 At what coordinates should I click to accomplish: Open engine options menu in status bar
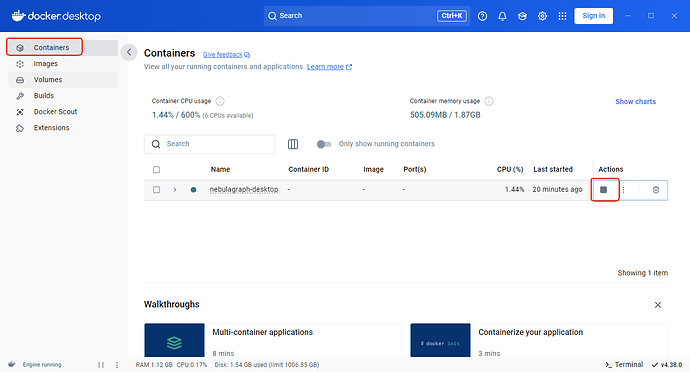click(x=117, y=365)
